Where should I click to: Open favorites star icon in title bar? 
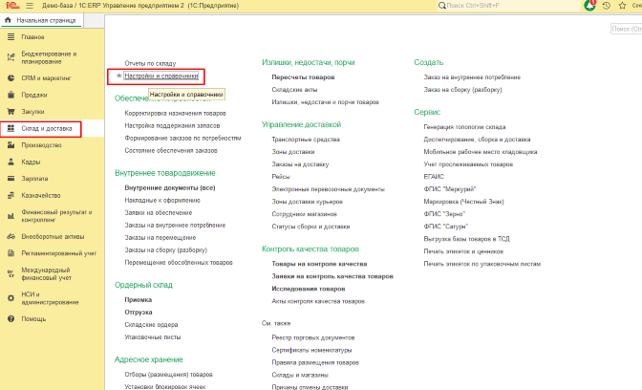pos(622,6)
